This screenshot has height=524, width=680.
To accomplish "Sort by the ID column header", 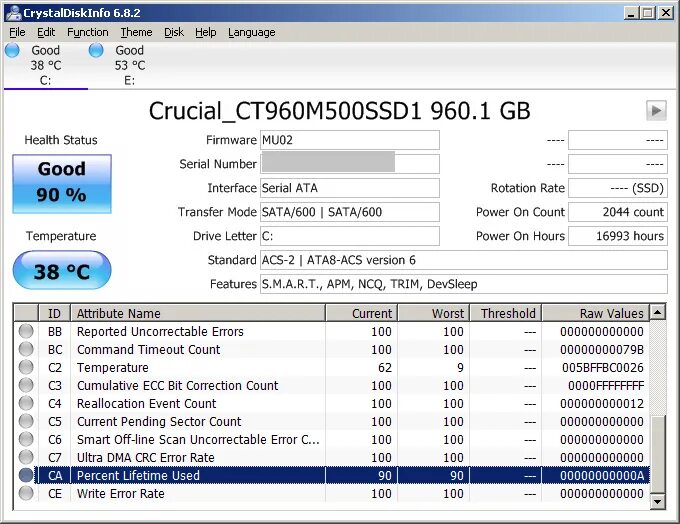I will [54, 313].
